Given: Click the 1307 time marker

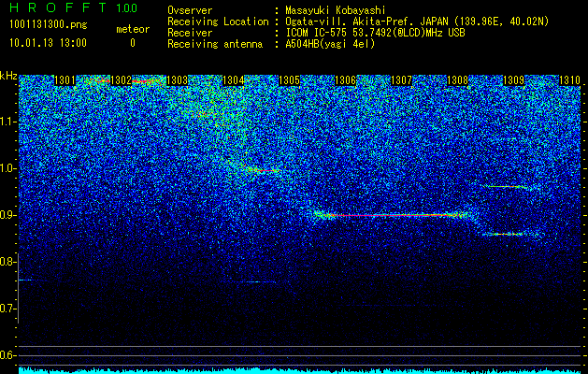Looking at the screenshot, I should (401, 80).
